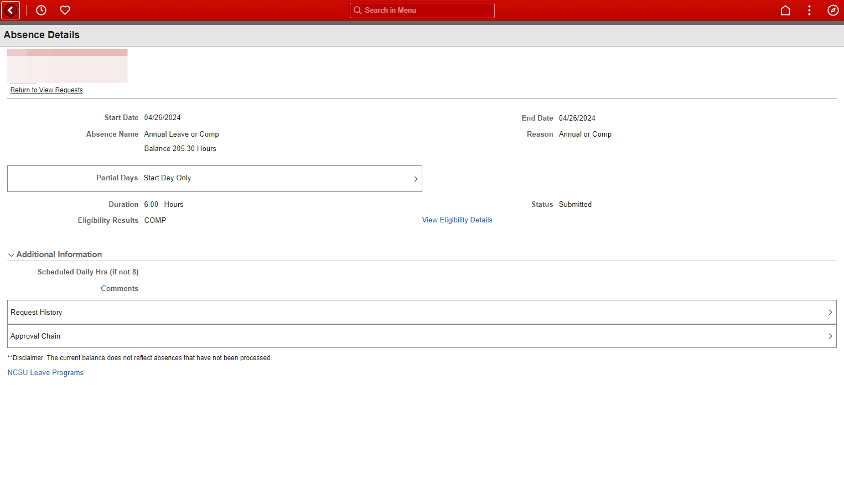This screenshot has height=504, width=844.
Task: Click the Disclaimer balance note text
Action: click(x=139, y=358)
